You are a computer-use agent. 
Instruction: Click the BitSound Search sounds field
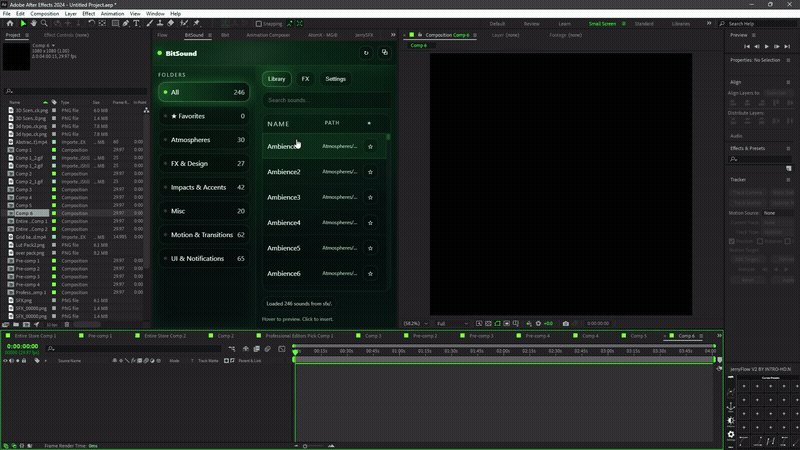326,100
